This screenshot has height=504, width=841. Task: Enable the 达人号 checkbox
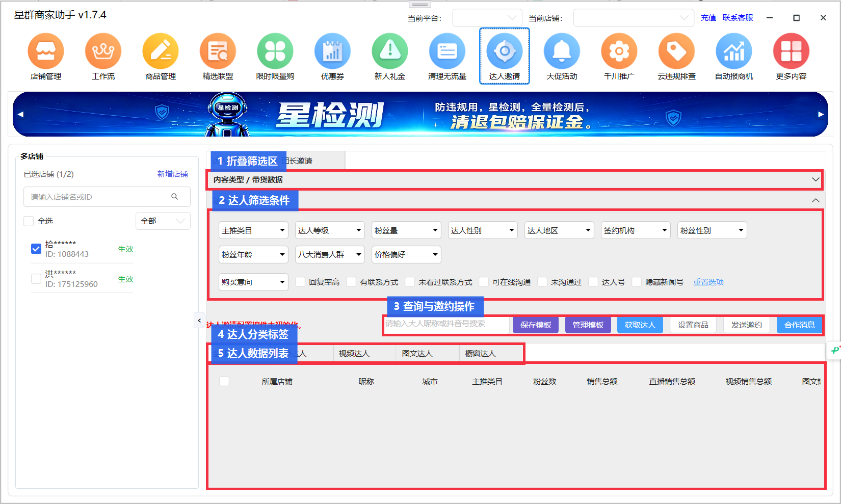(x=593, y=282)
